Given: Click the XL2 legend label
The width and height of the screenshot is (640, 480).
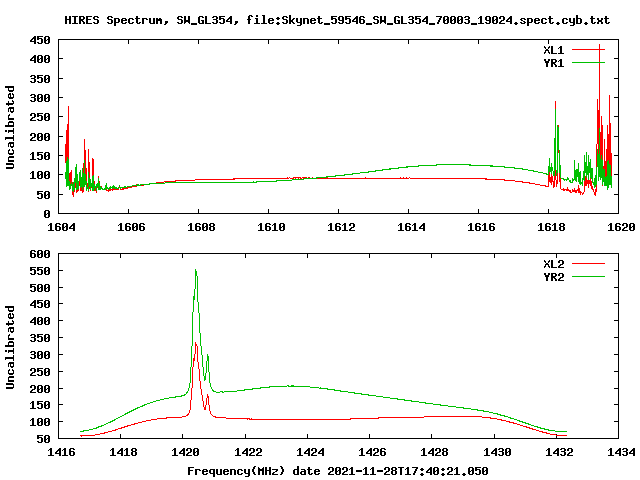Looking at the screenshot, I should point(553,264).
